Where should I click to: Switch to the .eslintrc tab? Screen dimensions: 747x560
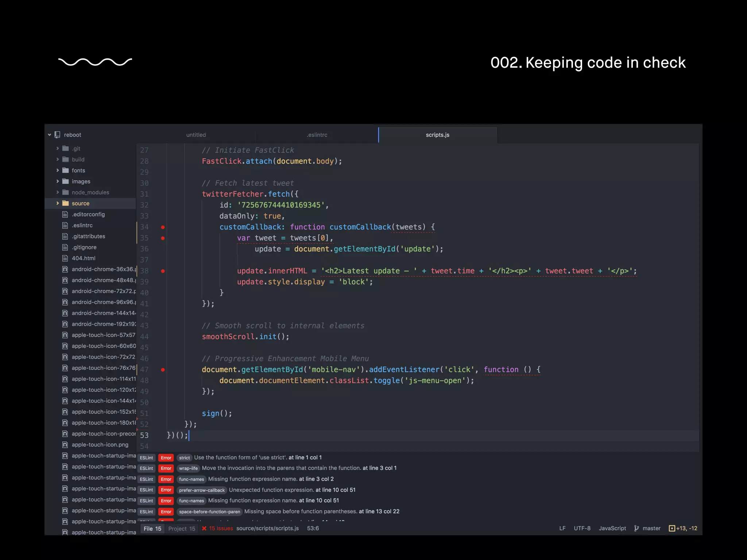point(317,135)
